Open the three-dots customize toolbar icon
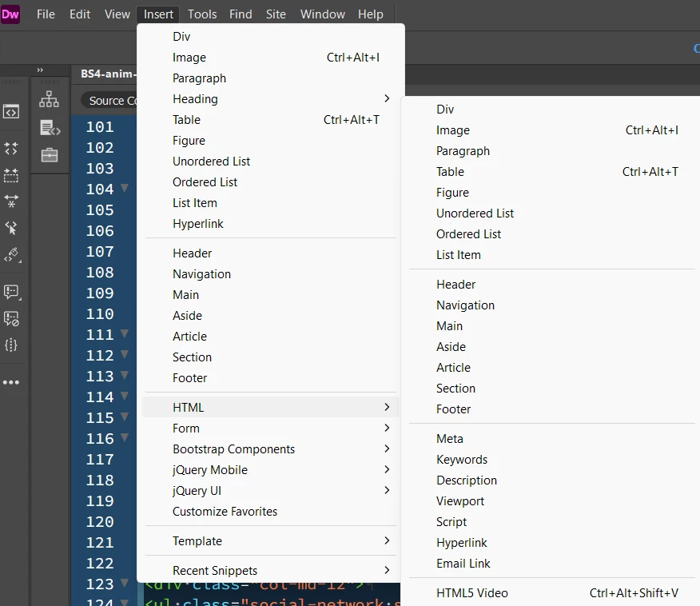Image resolution: width=700 pixels, height=606 pixels. click(x=10, y=382)
